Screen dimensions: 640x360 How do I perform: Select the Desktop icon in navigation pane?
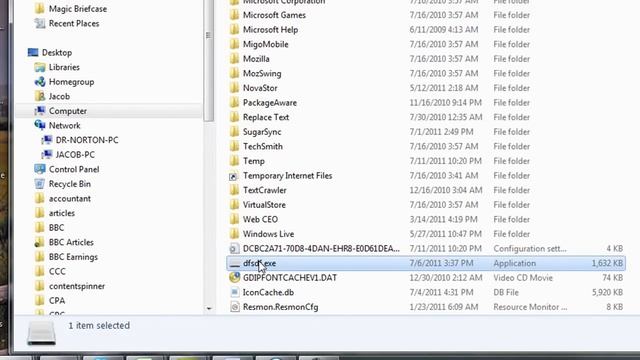pyautogui.click(x=33, y=52)
